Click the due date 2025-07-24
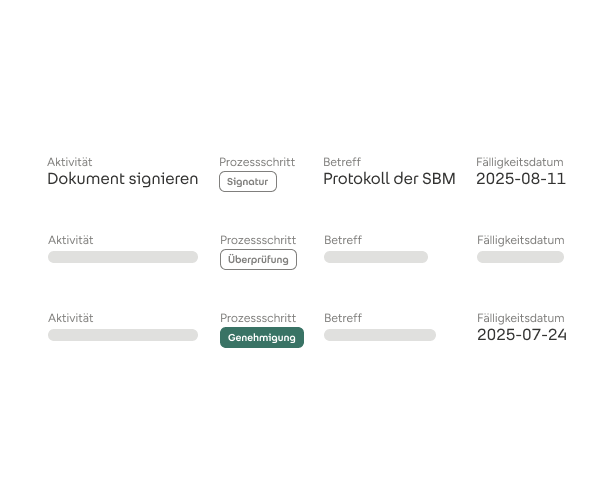 pos(521,335)
